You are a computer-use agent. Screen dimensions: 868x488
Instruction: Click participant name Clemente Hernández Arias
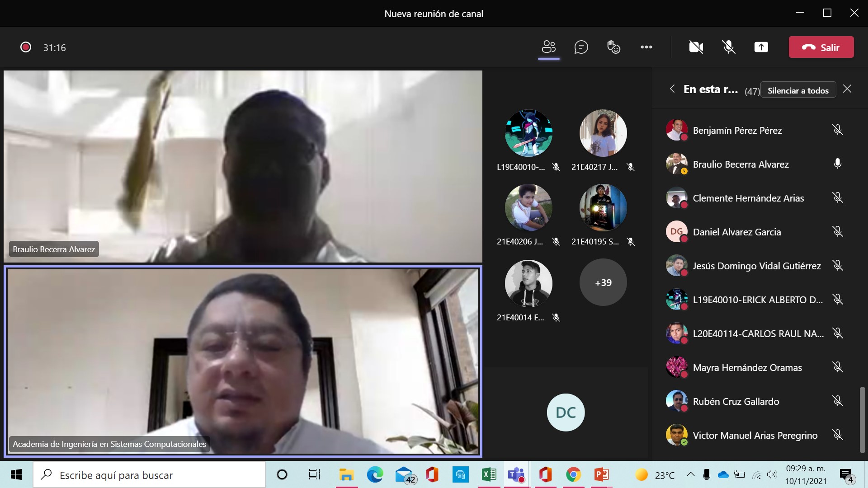pyautogui.click(x=748, y=198)
